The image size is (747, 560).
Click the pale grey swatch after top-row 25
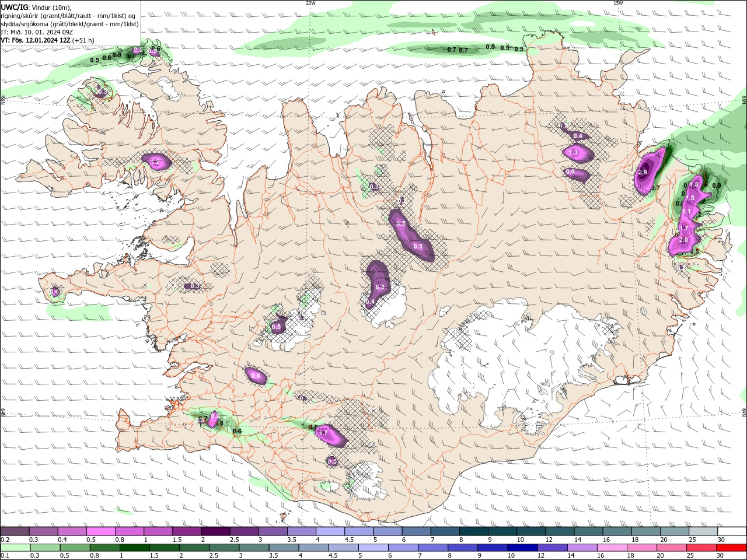703,531
